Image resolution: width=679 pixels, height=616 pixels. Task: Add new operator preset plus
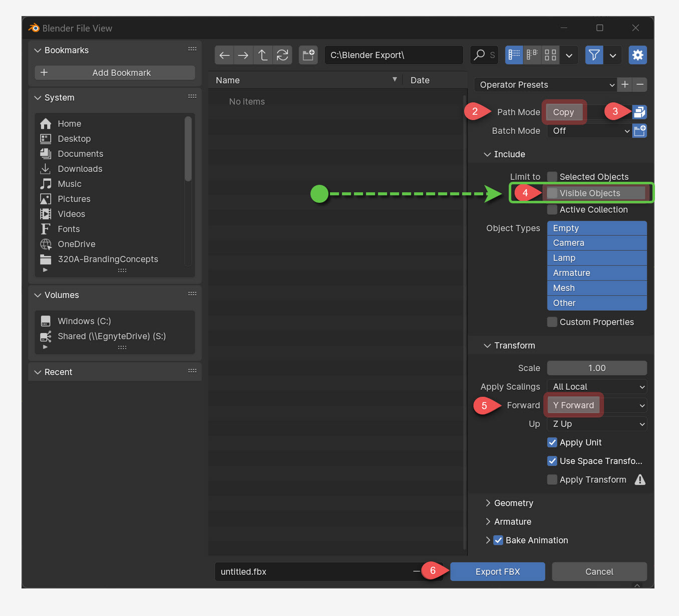point(625,85)
